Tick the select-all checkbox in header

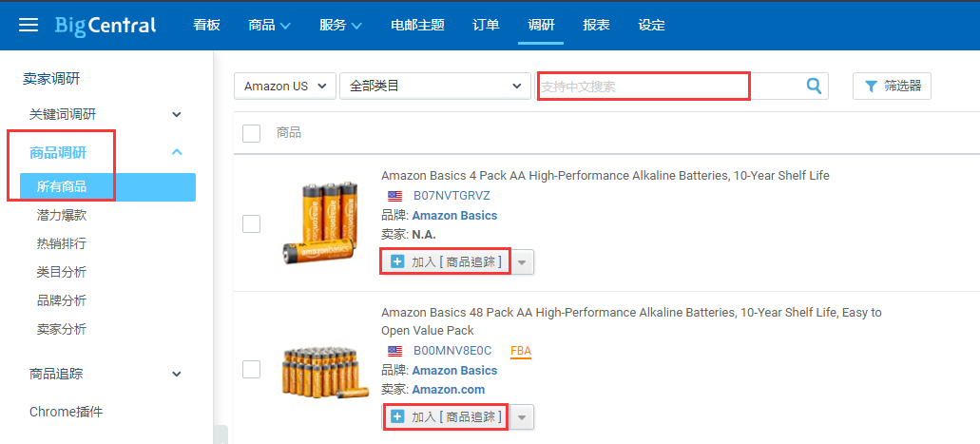tap(251, 133)
